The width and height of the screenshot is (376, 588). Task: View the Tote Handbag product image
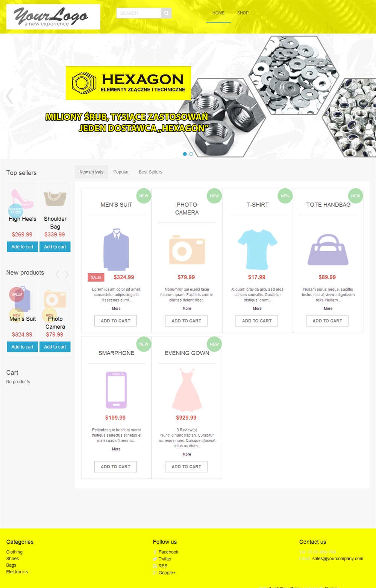[x=328, y=250]
